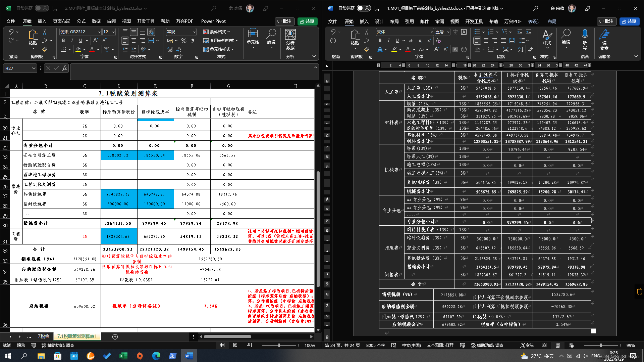Switch Word to Print Layout view
This screenshot has width=644, height=362.
tap(557, 345)
